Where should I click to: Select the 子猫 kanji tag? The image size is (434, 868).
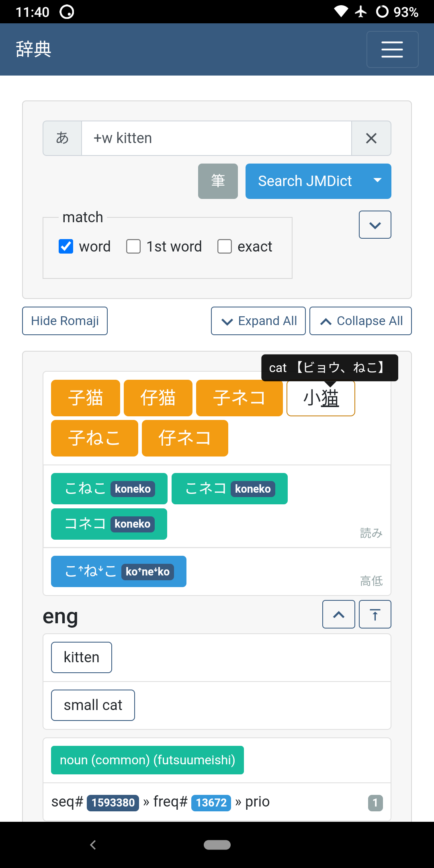(86, 398)
